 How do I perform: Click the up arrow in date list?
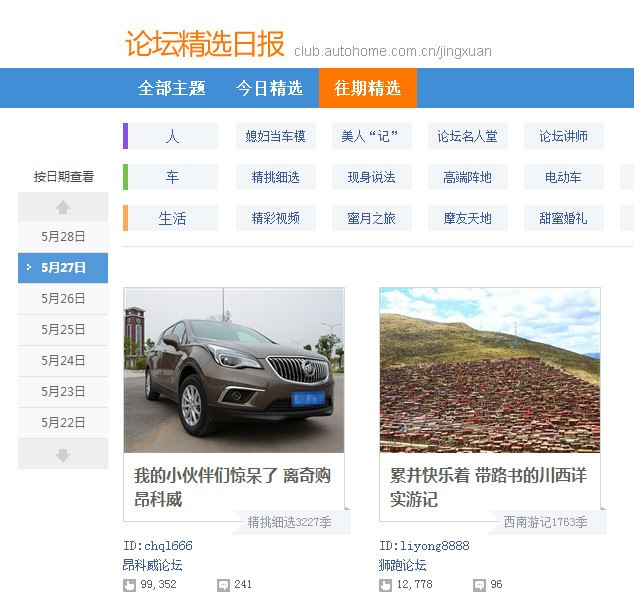[x=63, y=207]
